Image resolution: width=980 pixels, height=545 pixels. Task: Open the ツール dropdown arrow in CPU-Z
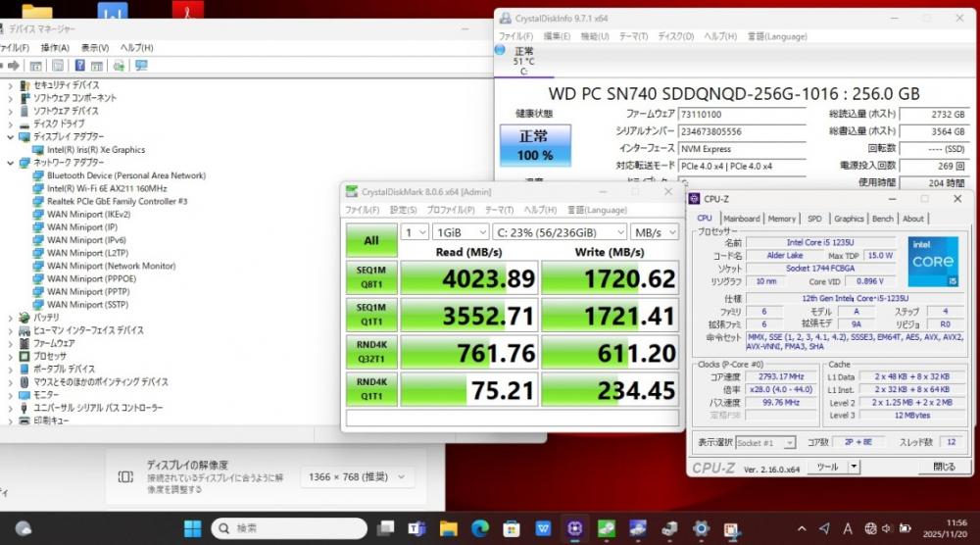[854, 467]
